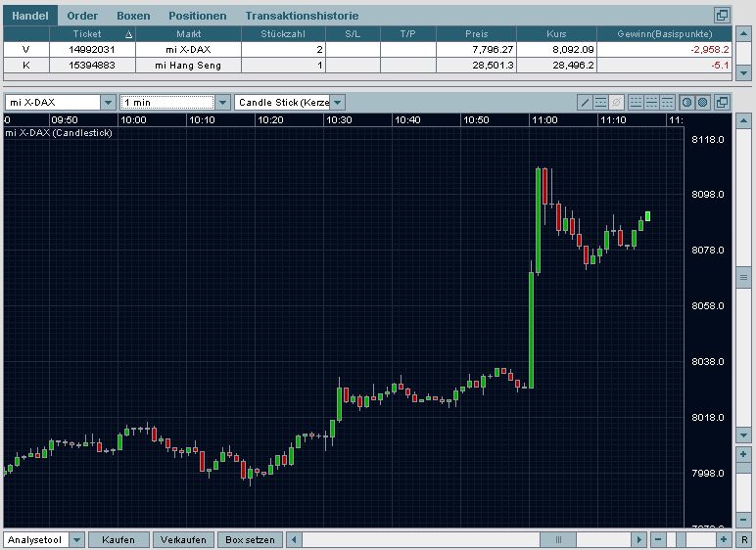Image resolution: width=756 pixels, height=550 pixels.
Task: Open the Transaktionshistorie tab
Action: pos(302,16)
